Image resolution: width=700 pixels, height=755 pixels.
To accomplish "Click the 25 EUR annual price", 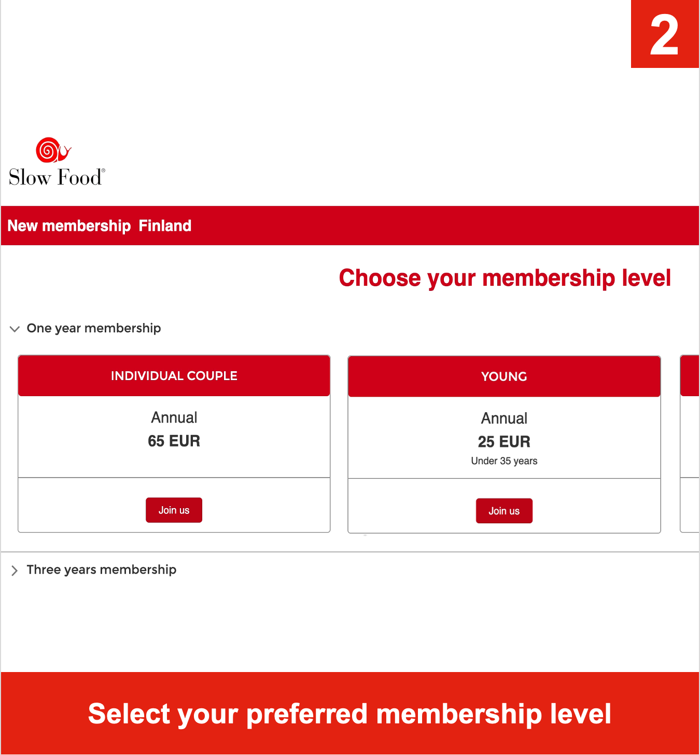I will tap(504, 442).
